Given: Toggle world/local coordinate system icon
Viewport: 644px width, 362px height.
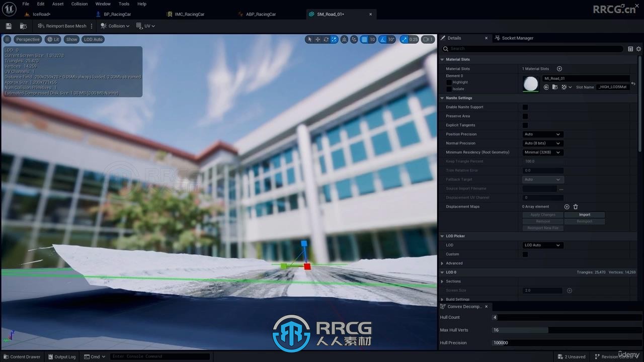Looking at the screenshot, I should [344, 39].
